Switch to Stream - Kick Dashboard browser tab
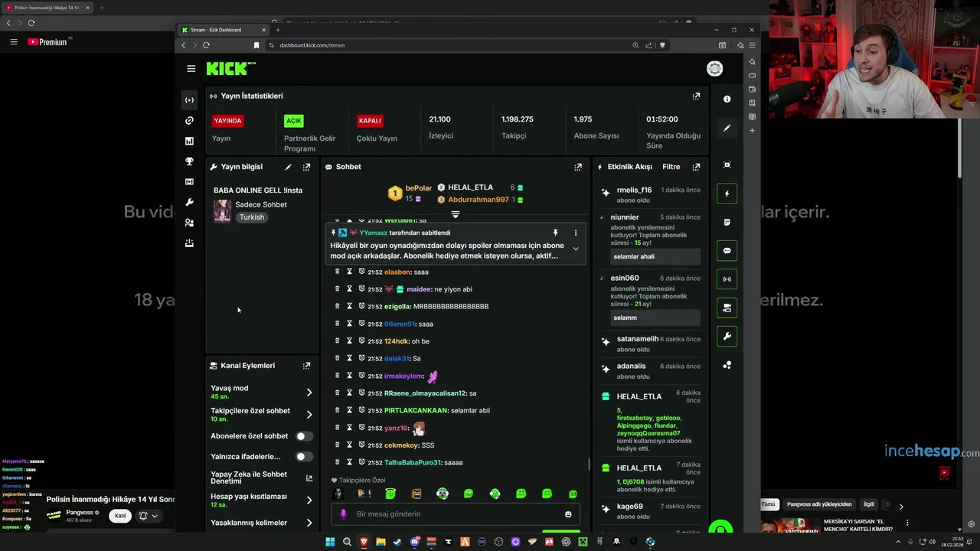 click(x=223, y=30)
